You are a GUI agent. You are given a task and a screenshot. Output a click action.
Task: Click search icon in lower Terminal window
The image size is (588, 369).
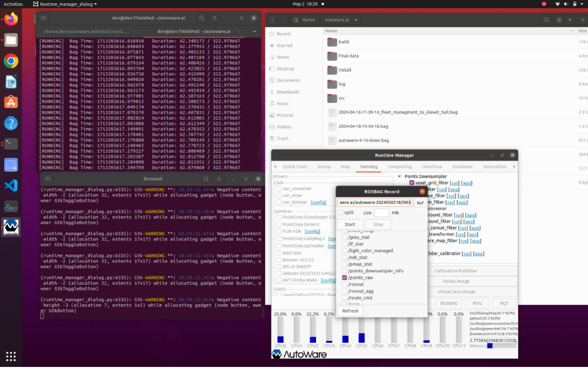pyautogui.click(x=206, y=179)
